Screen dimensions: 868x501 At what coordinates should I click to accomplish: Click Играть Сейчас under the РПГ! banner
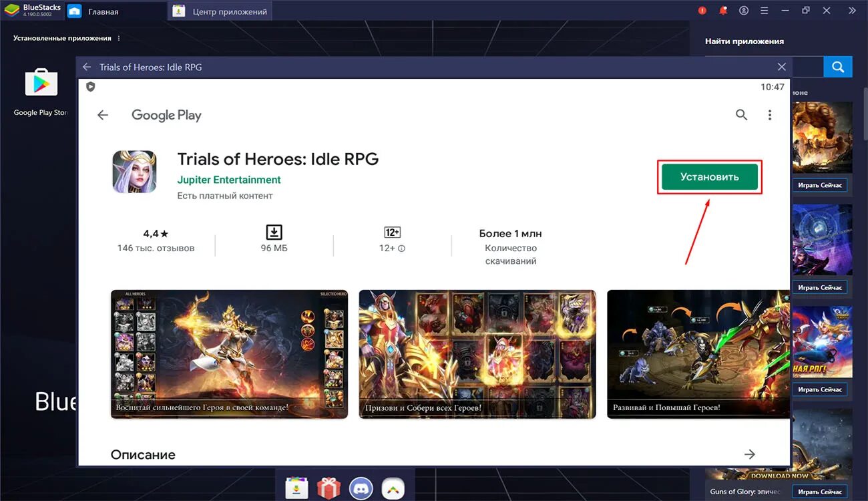point(820,389)
